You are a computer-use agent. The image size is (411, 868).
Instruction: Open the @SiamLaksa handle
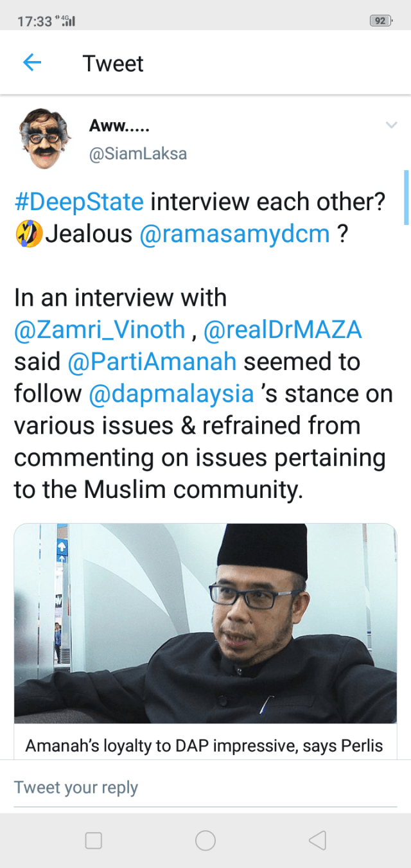coord(138,154)
